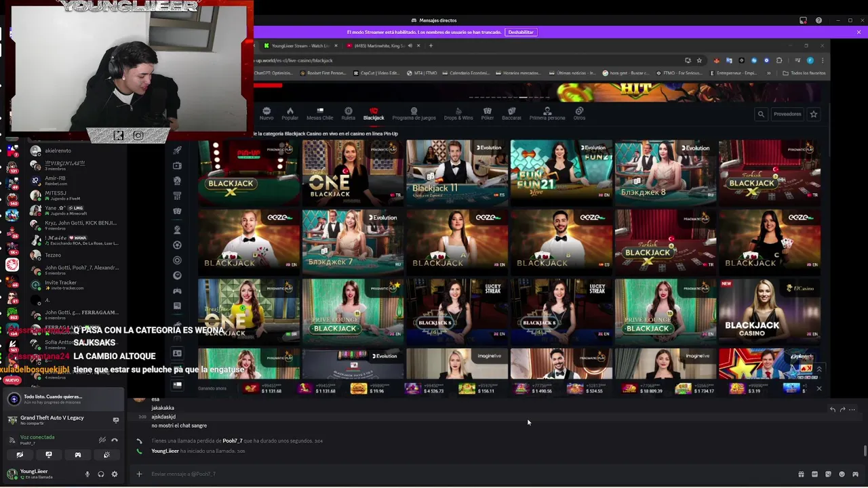Image resolution: width=868 pixels, height=488 pixels.
Task: Dismiss the streamer mode purple banner
Action: [x=859, y=32]
